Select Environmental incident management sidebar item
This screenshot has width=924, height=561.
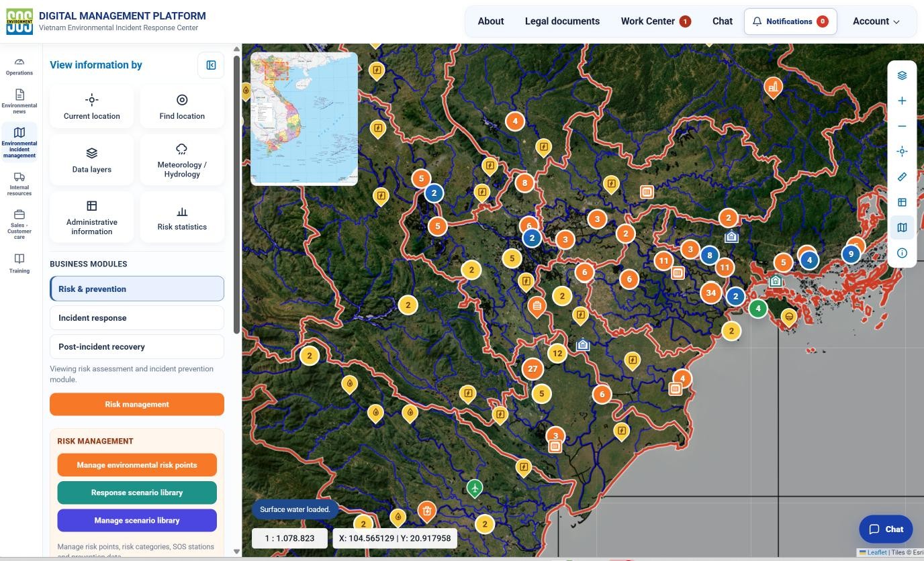coord(19,142)
